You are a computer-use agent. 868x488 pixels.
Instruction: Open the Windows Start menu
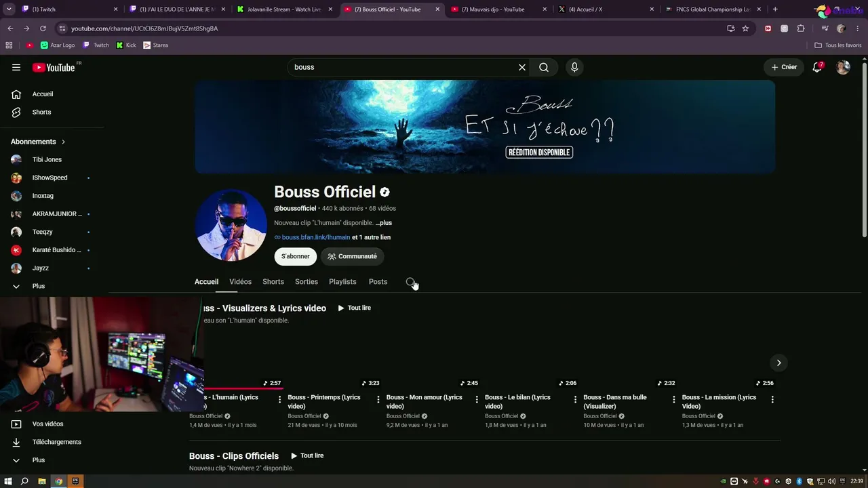point(8,481)
